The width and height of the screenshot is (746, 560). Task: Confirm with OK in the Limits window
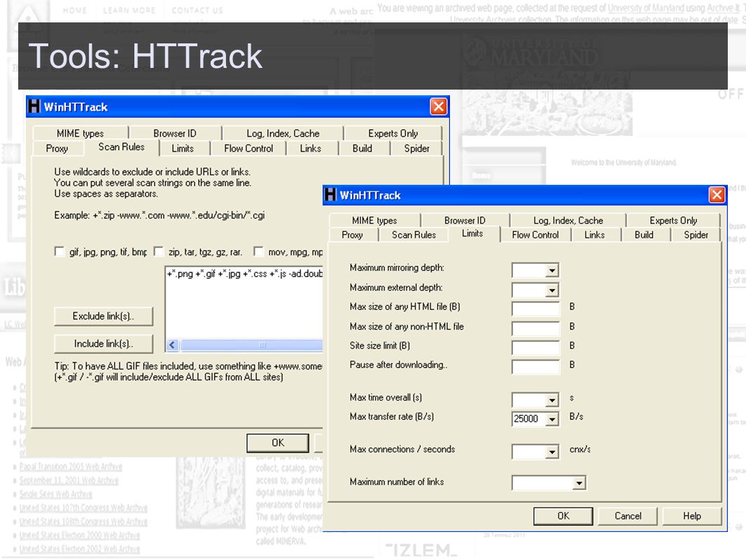coord(563,516)
